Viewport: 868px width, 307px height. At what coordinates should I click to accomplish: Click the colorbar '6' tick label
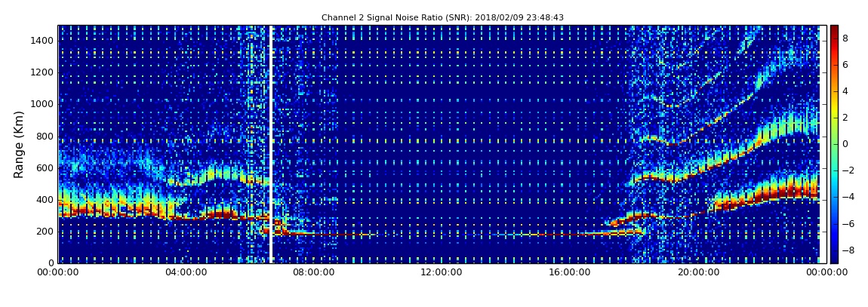845,65
